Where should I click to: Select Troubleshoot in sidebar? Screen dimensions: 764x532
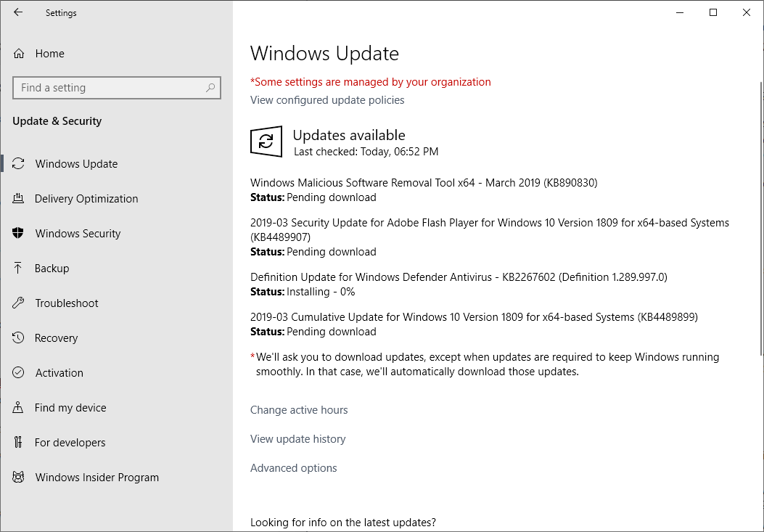pyautogui.click(x=67, y=303)
